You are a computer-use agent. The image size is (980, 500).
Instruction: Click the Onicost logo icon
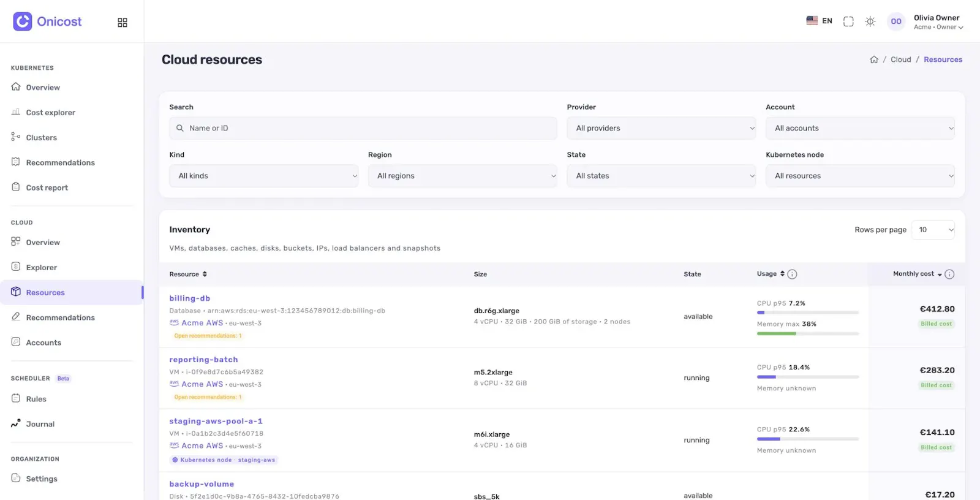23,21
